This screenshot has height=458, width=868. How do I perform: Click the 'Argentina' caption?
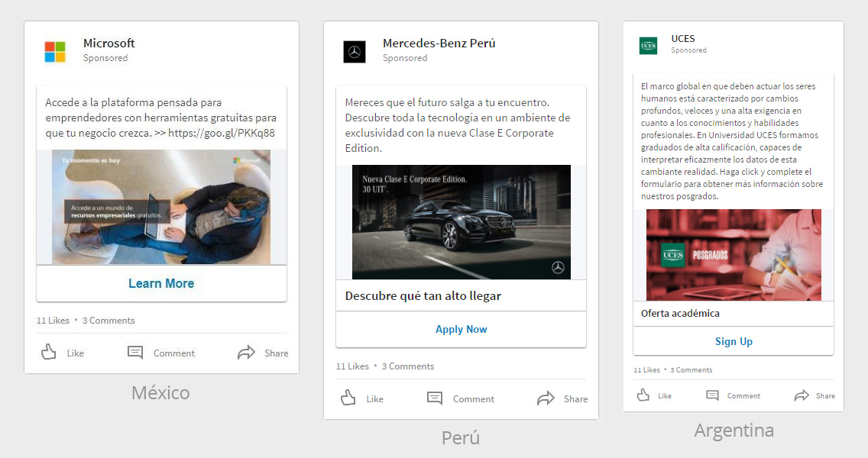pos(734,431)
